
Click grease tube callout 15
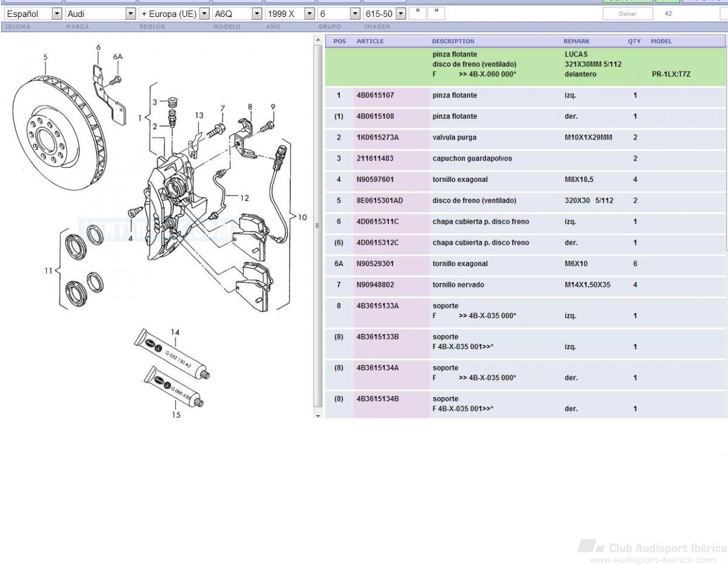pyautogui.click(x=176, y=415)
